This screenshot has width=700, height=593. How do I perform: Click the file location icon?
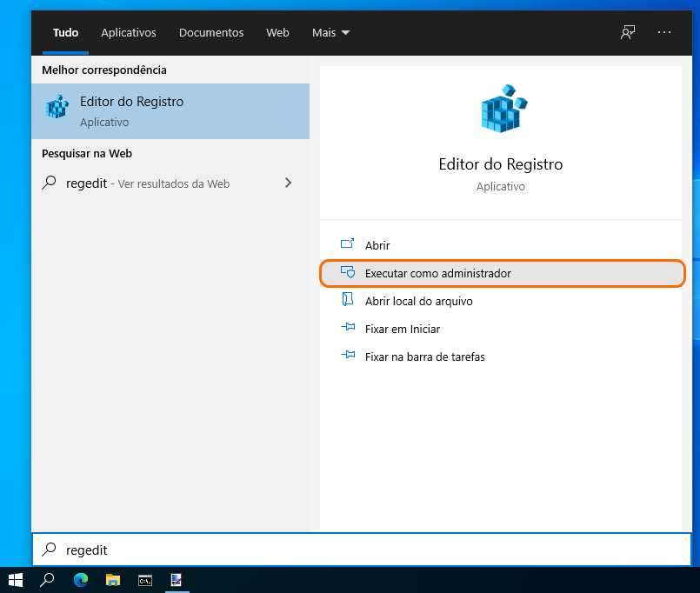tap(347, 299)
